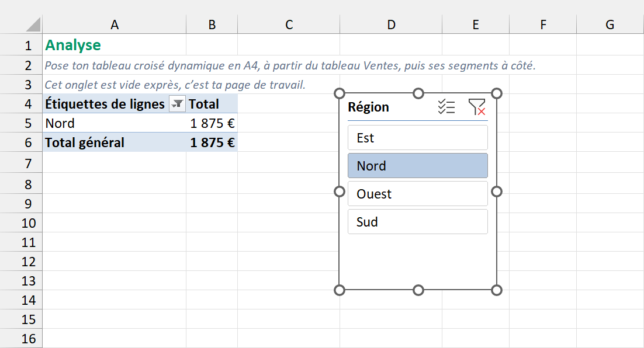644x348 pixels.
Task: Click the select-all corner triangle
Action: pos(33,25)
